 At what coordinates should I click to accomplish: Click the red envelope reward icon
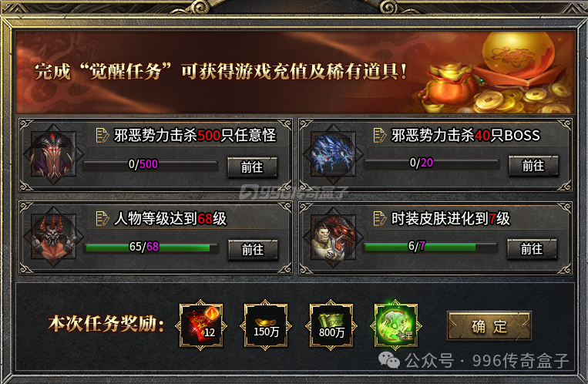coord(201,325)
